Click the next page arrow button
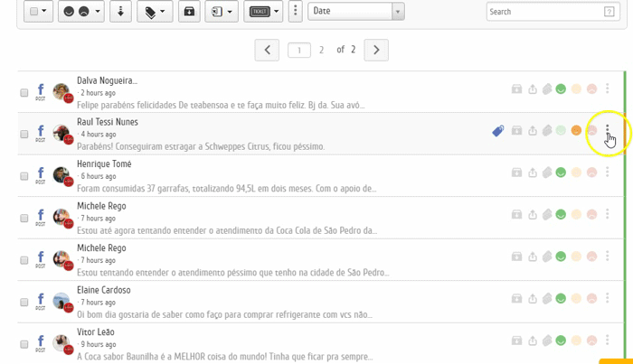Screen dimensions: 633x364 click(376, 51)
